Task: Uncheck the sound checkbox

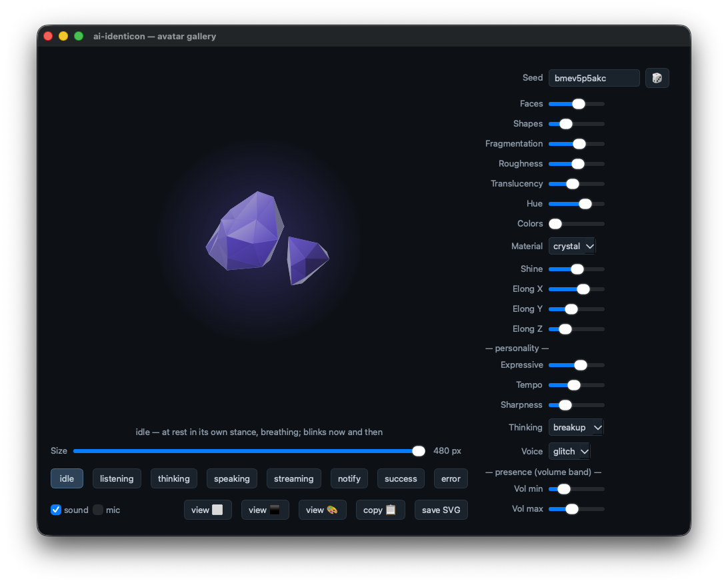Action: pyautogui.click(x=56, y=510)
